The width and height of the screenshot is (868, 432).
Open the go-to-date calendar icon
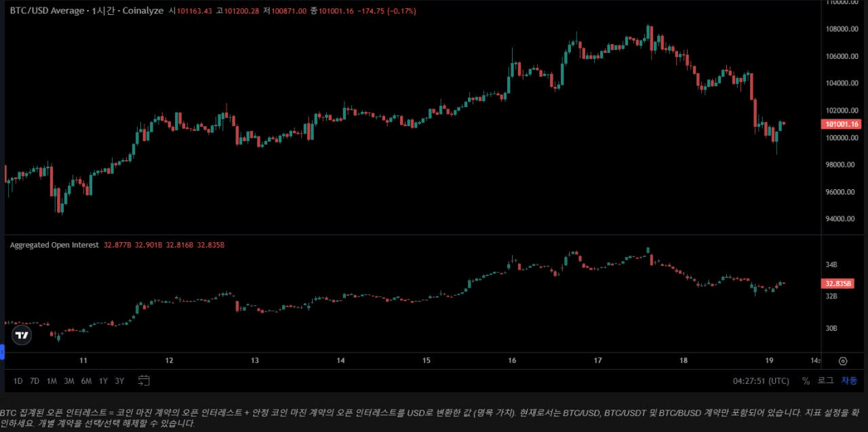point(143,380)
